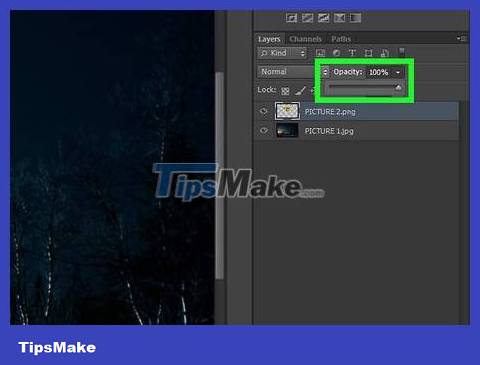Image resolution: width=480 pixels, height=365 pixels.
Task: Switch to the Paths tab
Action: tap(341, 39)
